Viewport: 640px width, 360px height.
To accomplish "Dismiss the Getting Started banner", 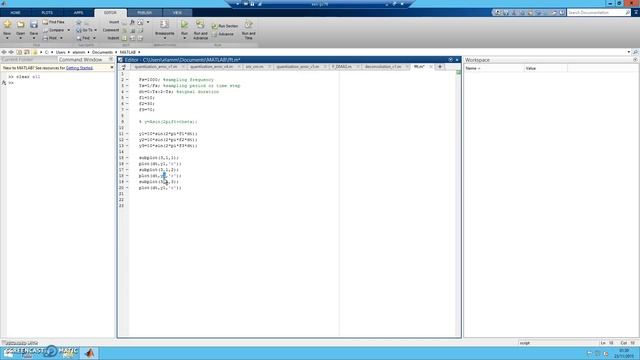I will [x=112, y=67].
